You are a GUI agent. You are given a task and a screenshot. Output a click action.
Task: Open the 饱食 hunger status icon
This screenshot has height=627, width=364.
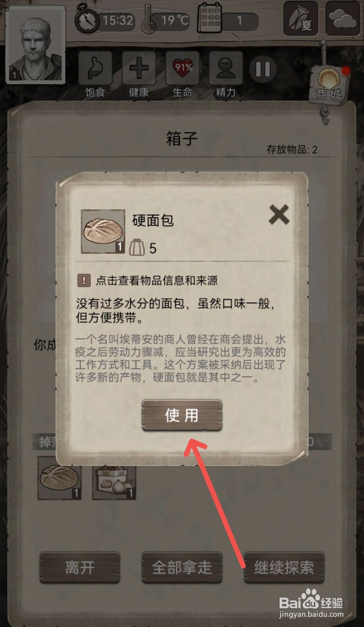pyautogui.click(x=95, y=68)
